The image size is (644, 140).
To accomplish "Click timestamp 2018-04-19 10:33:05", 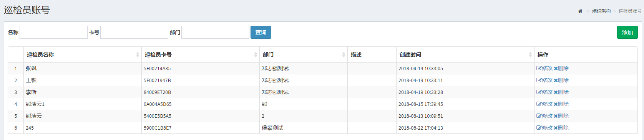I will point(420,68).
